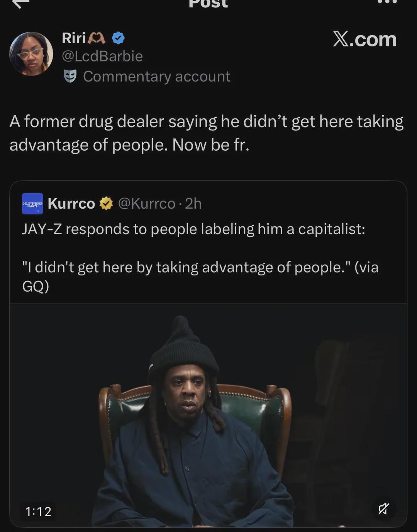Click the 1:12 video duration indicator
This screenshot has width=417, height=532.
(x=39, y=512)
